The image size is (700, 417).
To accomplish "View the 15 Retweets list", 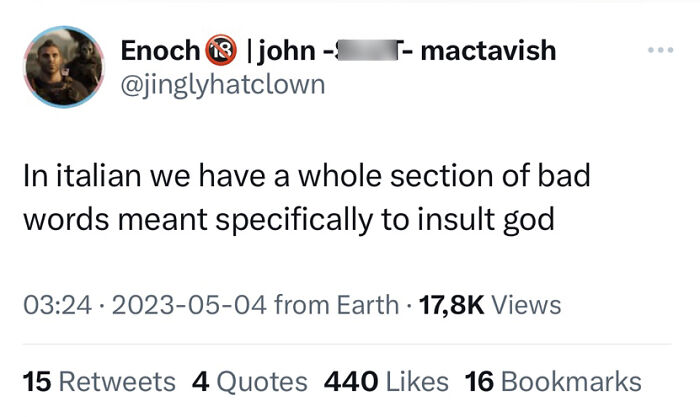I will tap(99, 381).
